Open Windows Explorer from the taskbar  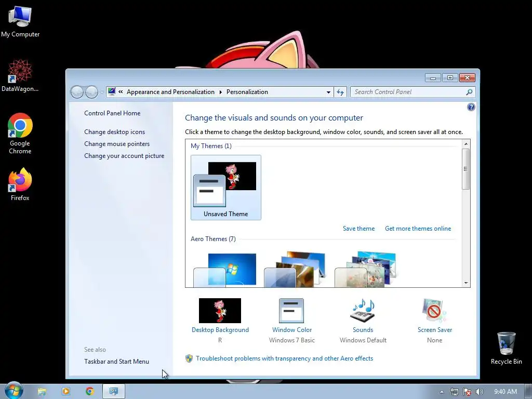click(x=42, y=392)
